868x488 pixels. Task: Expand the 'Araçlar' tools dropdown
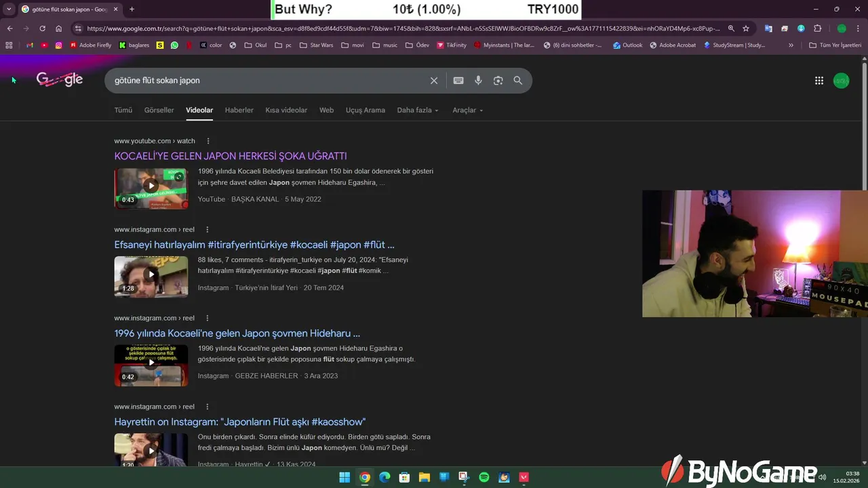coord(468,110)
